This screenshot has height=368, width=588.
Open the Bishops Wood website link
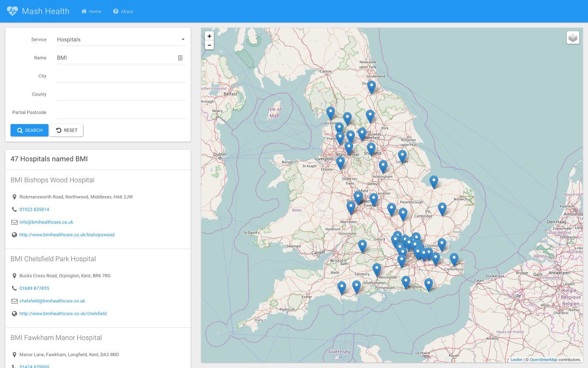(67, 235)
